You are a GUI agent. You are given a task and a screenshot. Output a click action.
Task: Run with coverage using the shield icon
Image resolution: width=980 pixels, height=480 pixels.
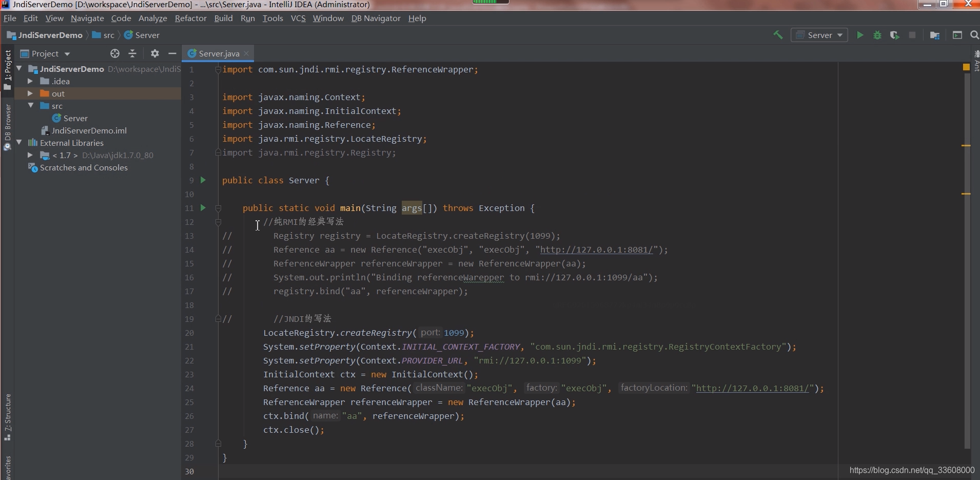point(895,35)
